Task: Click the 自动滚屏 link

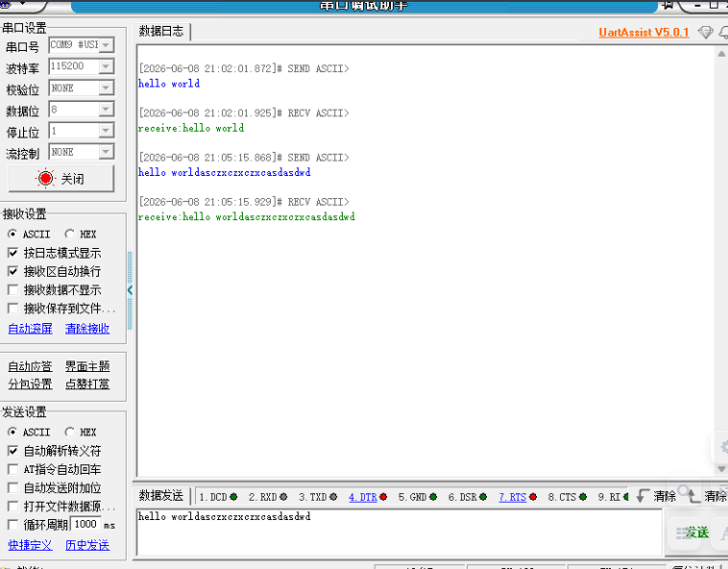Action: click(30, 329)
